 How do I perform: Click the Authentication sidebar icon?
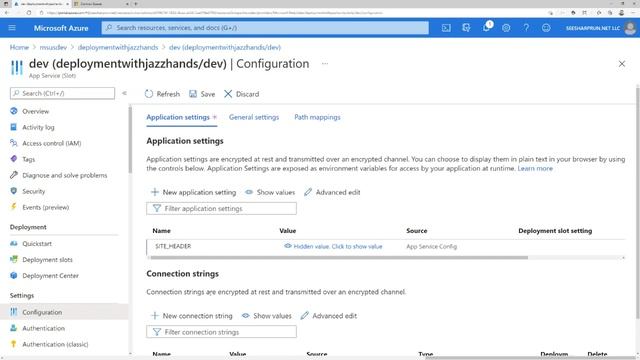[x=14, y=328]
